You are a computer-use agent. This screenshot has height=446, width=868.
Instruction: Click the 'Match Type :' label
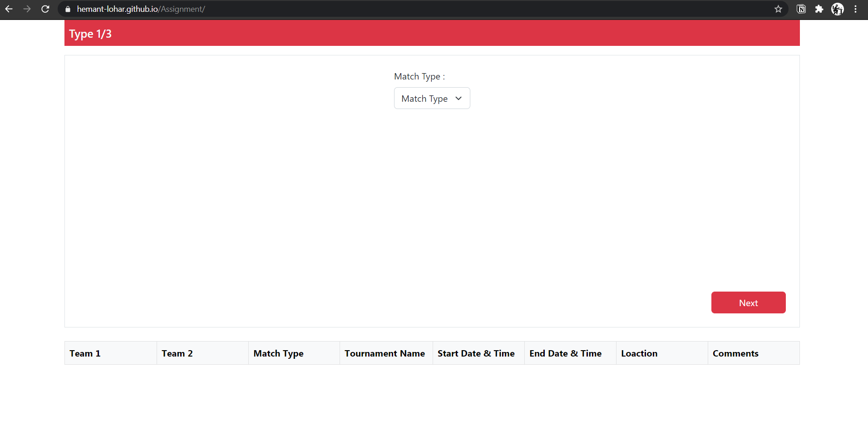pyautogui.click(x=419, y=76)
